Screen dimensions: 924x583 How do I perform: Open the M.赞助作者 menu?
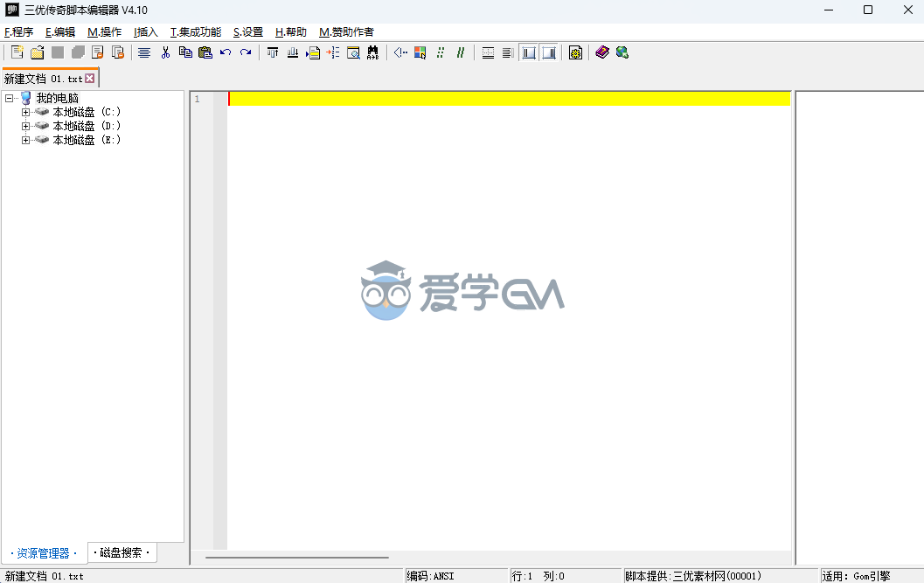click(346, 31)
